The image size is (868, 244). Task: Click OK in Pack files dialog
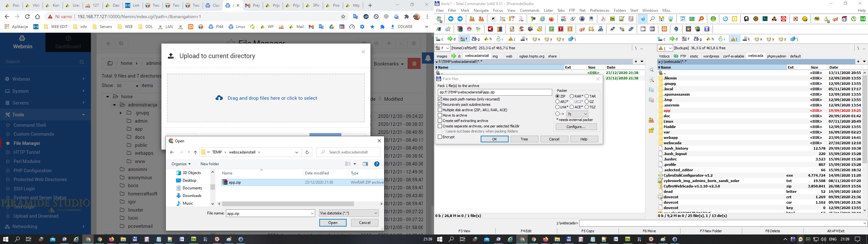click(x=494, y=139)
